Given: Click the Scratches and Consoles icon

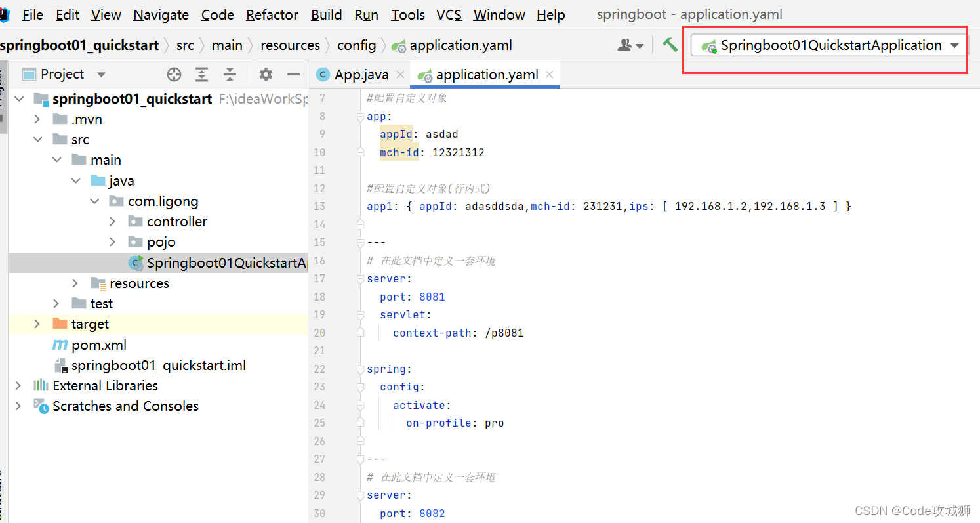Looking at the screenshot, I should coord(41,406).
